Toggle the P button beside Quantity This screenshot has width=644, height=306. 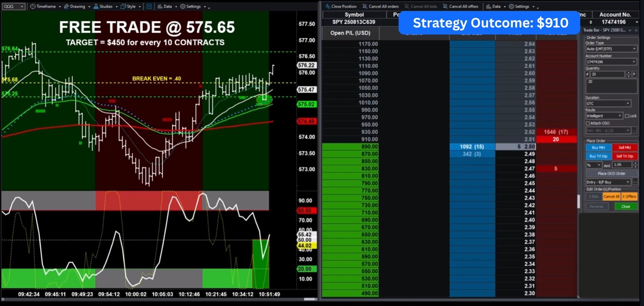[634, 74]
